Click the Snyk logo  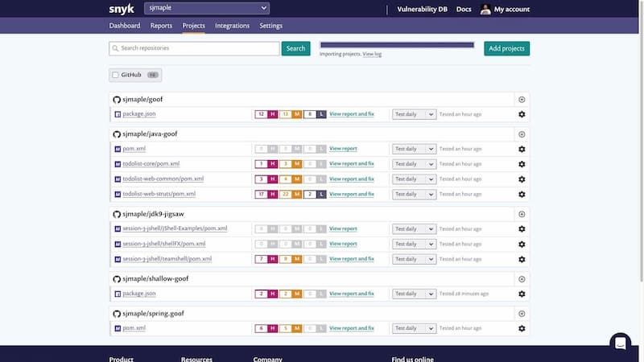pyautogui.click(x=122, y=9)
